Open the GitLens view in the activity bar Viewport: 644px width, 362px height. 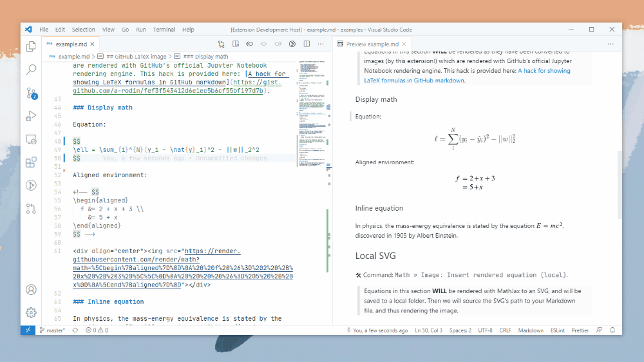pos(31,186)
